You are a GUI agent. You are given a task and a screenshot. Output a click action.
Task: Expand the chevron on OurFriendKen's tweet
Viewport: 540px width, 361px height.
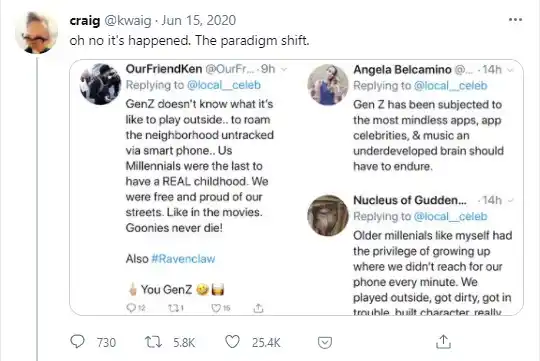click(x=284, y=70)
